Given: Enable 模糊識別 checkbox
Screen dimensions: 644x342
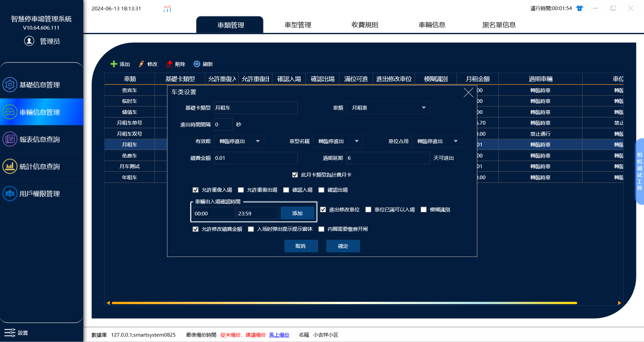Looking at the screenshot, I should click(x=424, y=210).
